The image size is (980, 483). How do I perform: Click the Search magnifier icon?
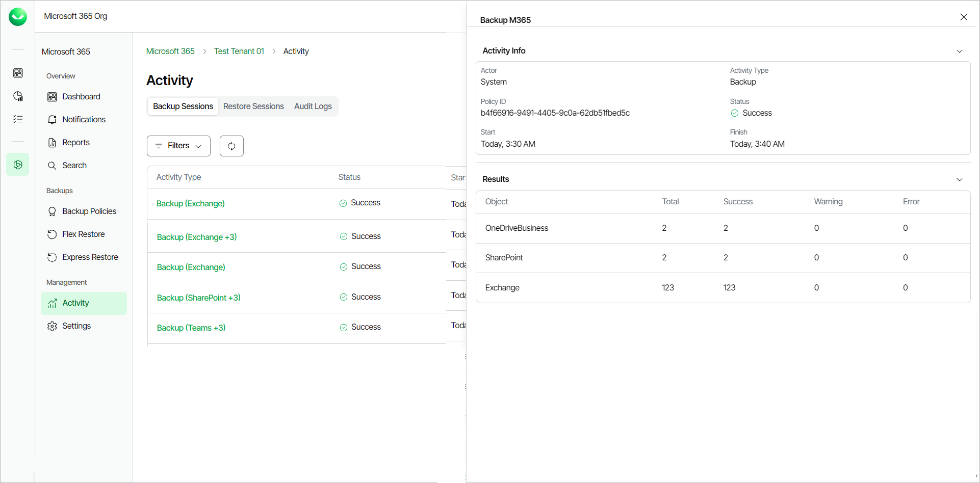[52, 166]
